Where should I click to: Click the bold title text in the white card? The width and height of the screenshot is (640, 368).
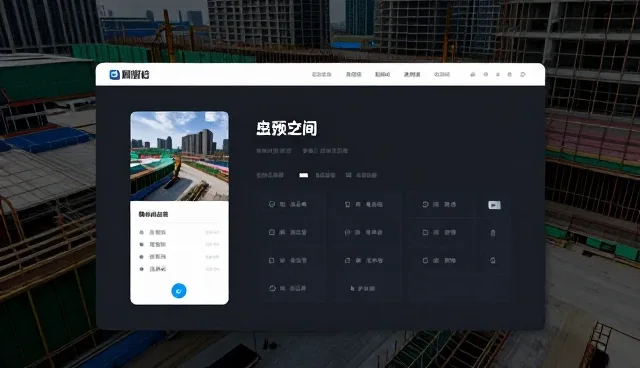(153, 214)
